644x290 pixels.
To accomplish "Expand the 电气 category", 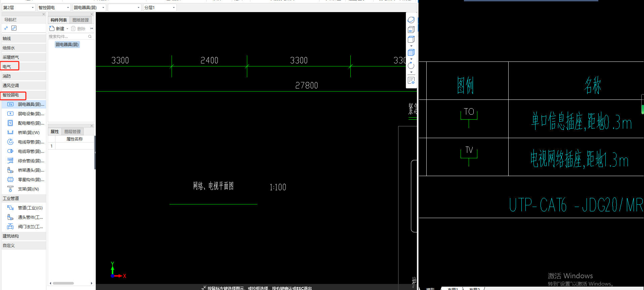I will 24,67.
